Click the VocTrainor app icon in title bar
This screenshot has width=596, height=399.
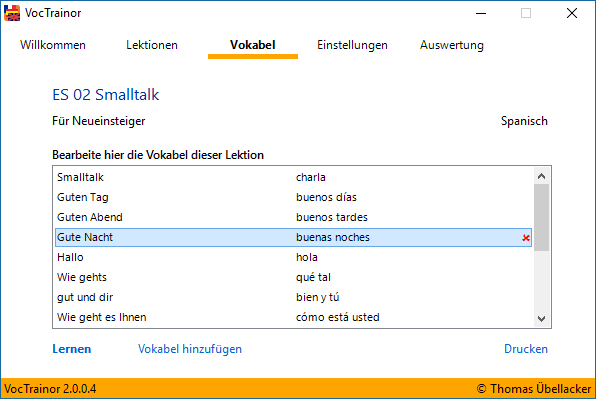12,13
